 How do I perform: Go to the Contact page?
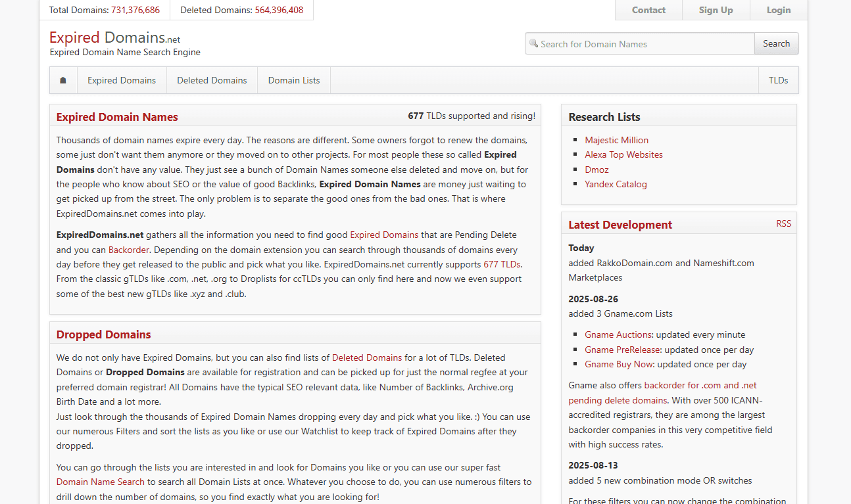(648, 10)
